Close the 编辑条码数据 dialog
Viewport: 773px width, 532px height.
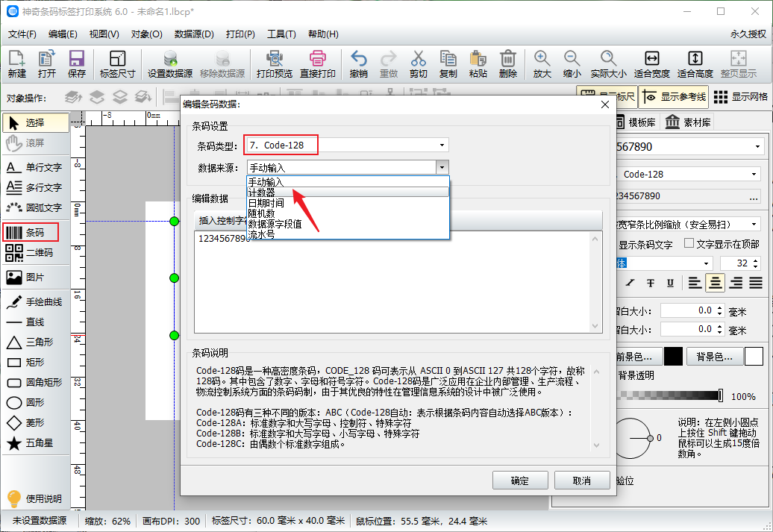point(605,104)
